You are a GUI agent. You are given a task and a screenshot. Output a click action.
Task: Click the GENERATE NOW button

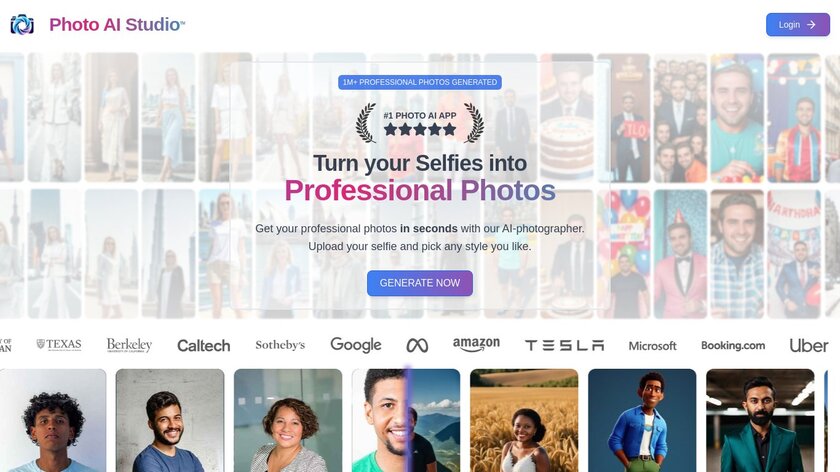point(419,283)
